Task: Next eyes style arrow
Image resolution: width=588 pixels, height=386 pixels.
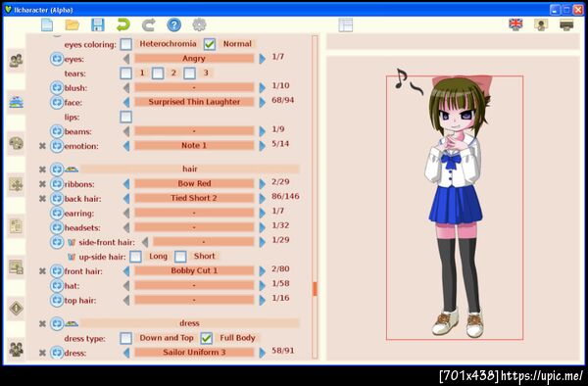Action: tap(262, 59)
